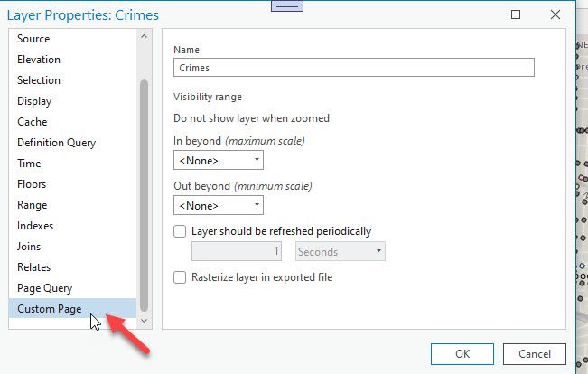Close the Layer Properties dialog
Viewport: 588px width, 374px height.
555,15
